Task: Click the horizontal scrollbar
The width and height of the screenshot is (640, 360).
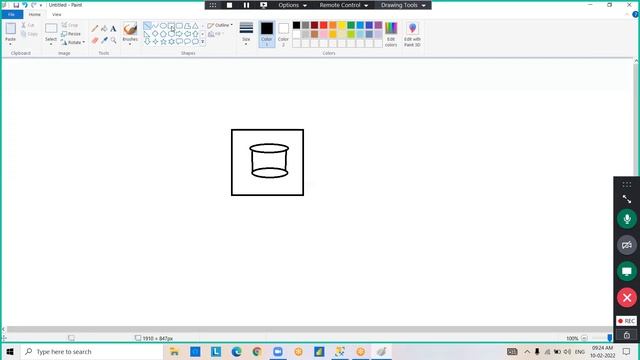Action: coord(309,329)
